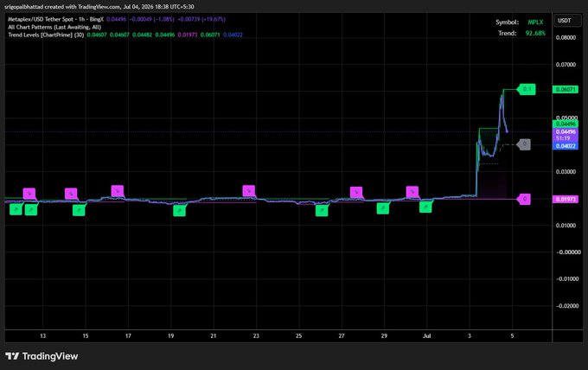Select green bullish marker near date 26
Image resolution: width=588 pixels, height=370 pixels.
tap(322, 211)
